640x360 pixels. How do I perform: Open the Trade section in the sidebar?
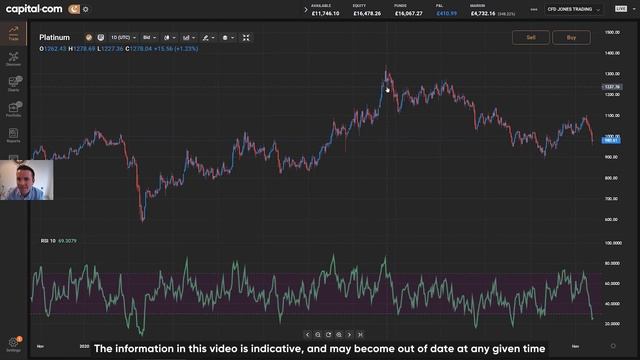point(13,33)
